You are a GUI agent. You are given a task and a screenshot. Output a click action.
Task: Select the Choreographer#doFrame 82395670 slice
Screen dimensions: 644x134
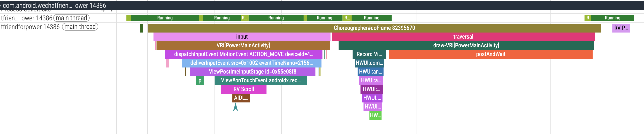[x=374, y=28]
